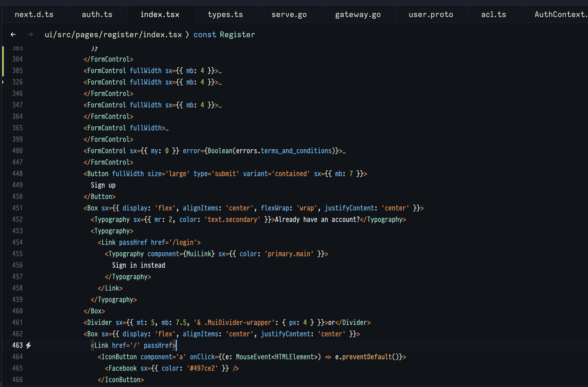The width and height of the screenshot is (588, 387).
Task: Click closing Box tag on line 460
Action: click(x=94, y=311)
